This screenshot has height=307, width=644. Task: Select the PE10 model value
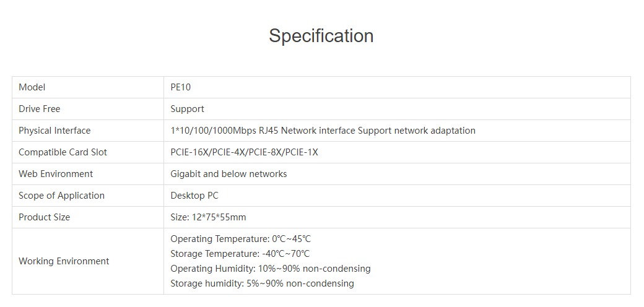181,87
